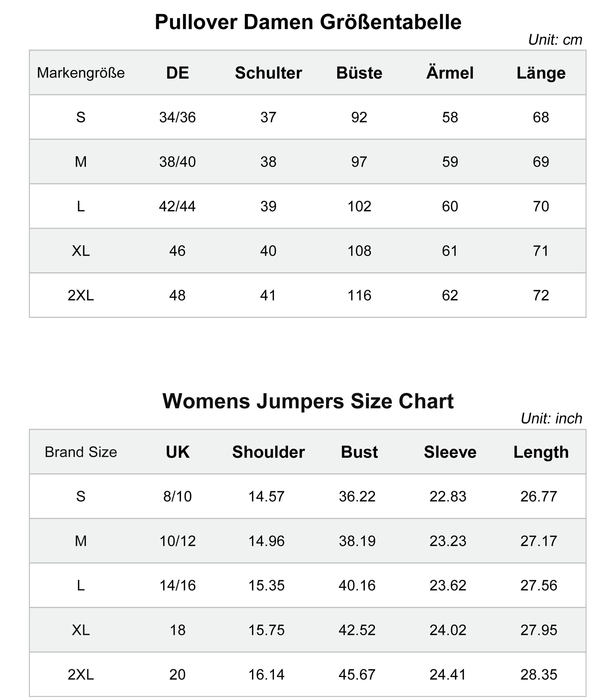Image resolution: width=612 pixels, height=700 pixels.
Task: Click the 'Unit: inch' label
Action: pyautogui.click(x=551, y=418)
